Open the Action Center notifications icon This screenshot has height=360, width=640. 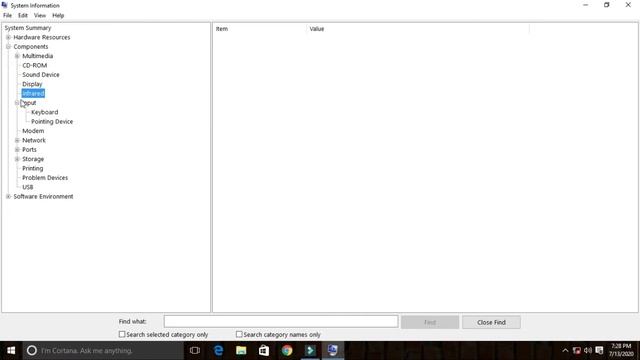pyautogui.click(x=599, y=350)
